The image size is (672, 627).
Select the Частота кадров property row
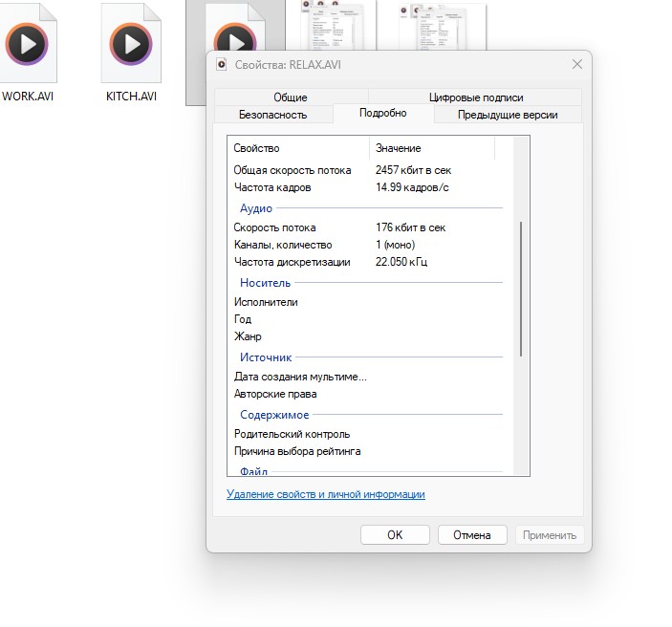click(370, 187)
